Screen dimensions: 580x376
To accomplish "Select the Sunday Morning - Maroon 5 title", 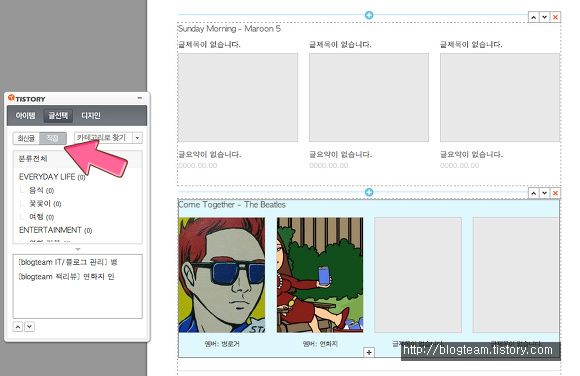I will point(229,28).
